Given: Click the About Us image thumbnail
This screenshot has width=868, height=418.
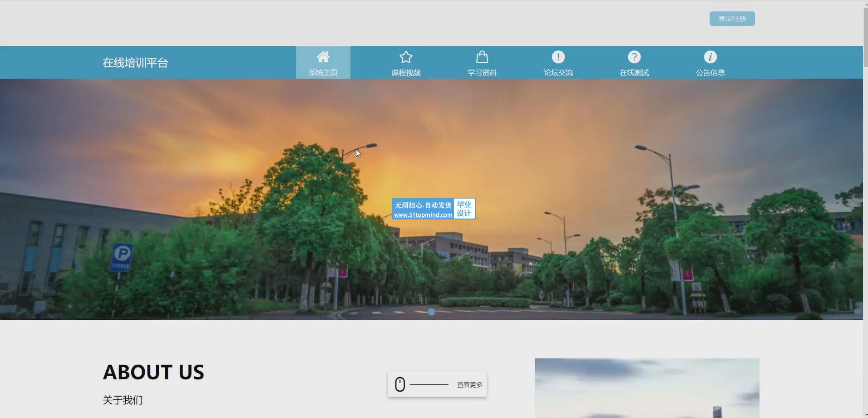Looking at the screenshot, I should [x=647, y=388].
